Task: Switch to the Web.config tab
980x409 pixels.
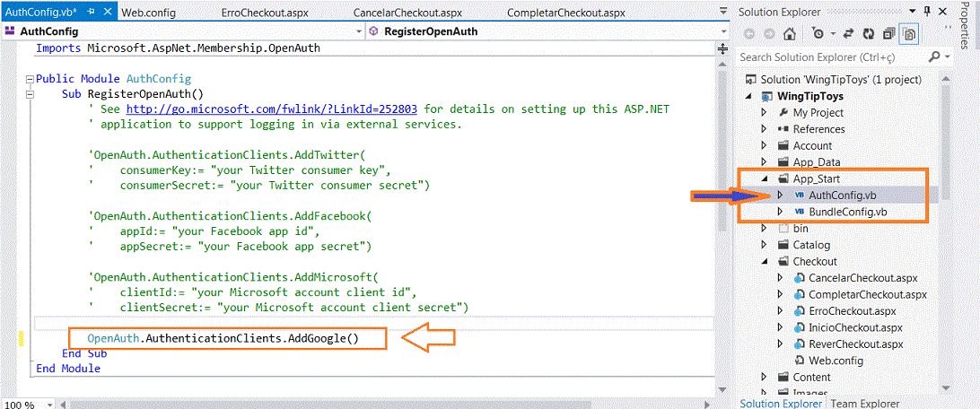Action: tap(148, 13)
